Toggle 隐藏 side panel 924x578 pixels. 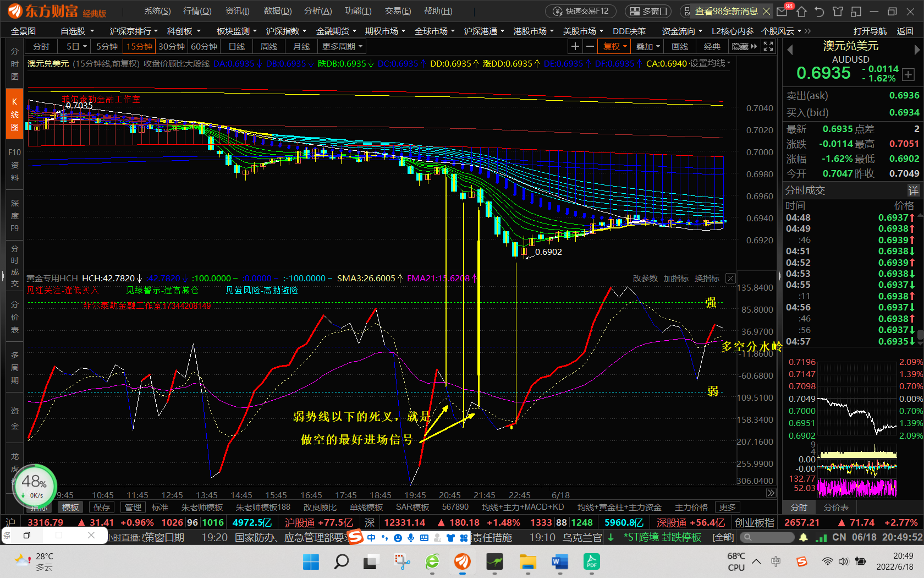pyautogui.click(x=744, y=47)
